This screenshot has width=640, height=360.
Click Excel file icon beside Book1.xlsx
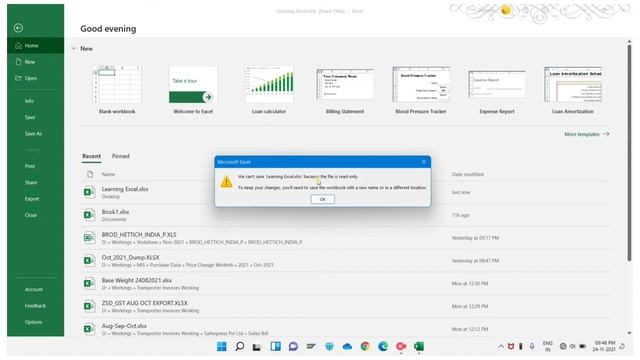click(89, 215)
